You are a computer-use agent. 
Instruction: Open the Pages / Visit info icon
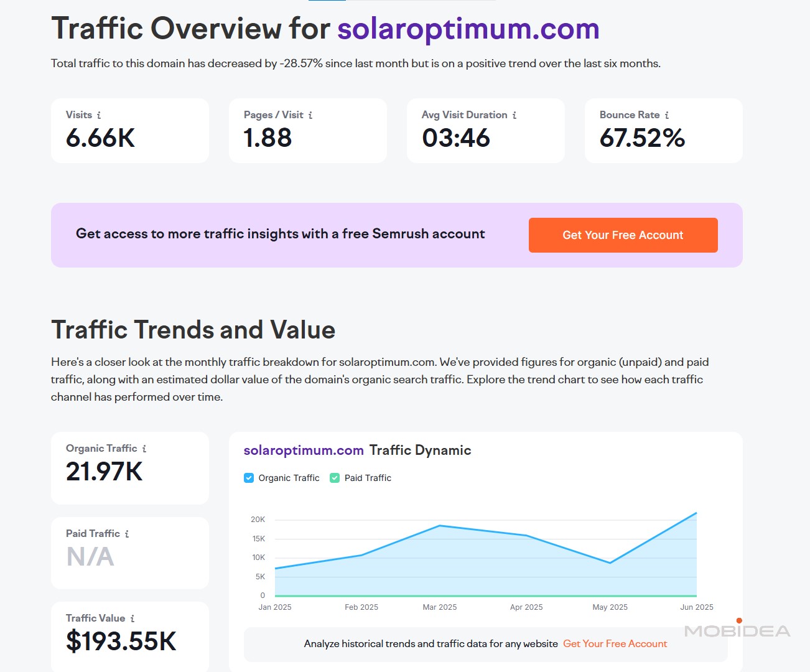[310, 115]
